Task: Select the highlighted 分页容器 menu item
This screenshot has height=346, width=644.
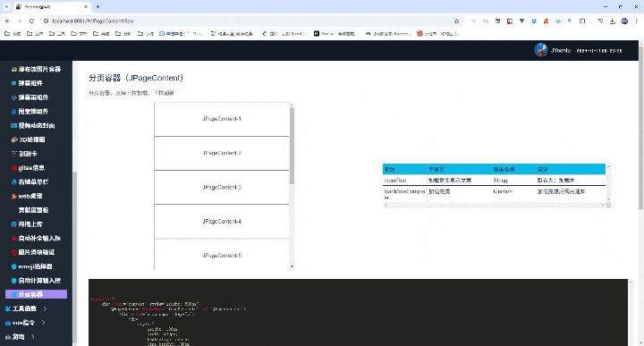Action: pos(36,294)
